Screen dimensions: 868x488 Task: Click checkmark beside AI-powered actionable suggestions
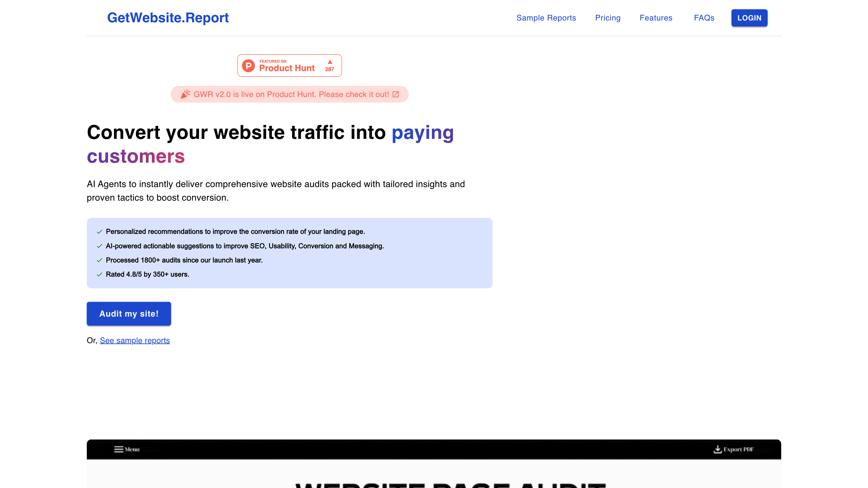point(99,246)
